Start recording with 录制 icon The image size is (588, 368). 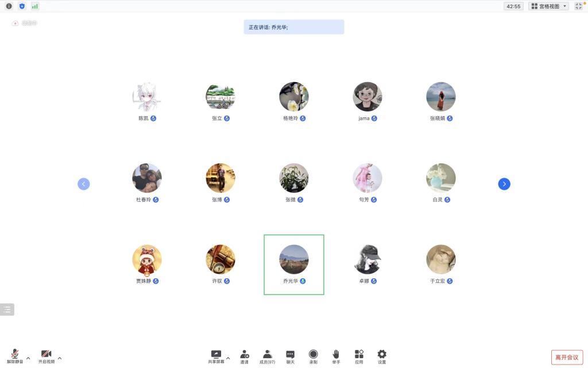click(x=313, y=356)
